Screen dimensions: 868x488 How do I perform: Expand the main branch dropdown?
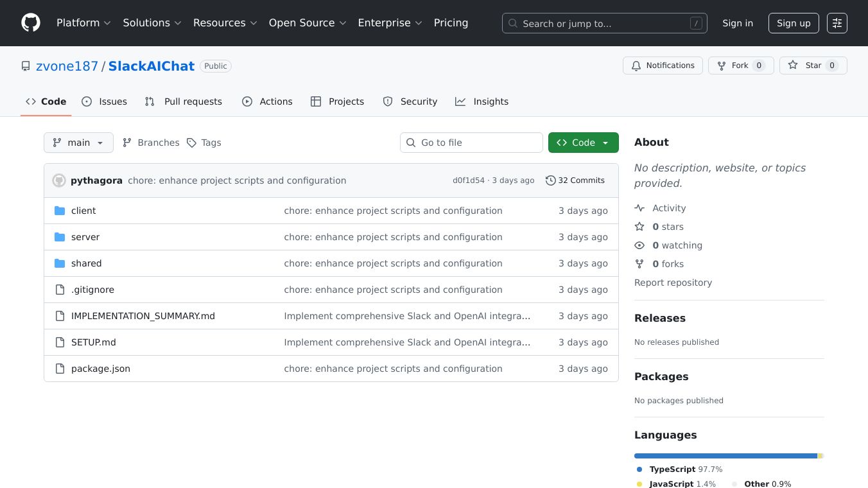coord(78,143)
